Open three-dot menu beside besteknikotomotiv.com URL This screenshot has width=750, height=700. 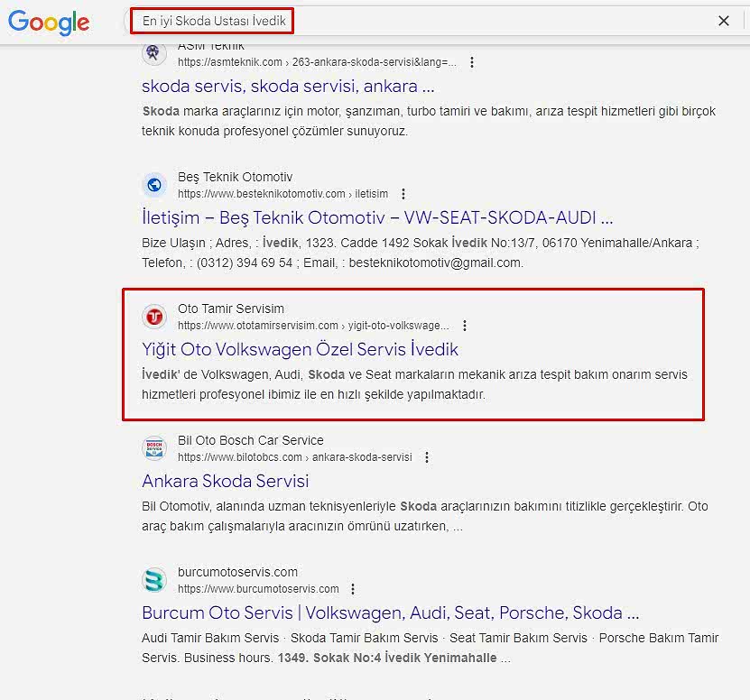coord(403,194)
